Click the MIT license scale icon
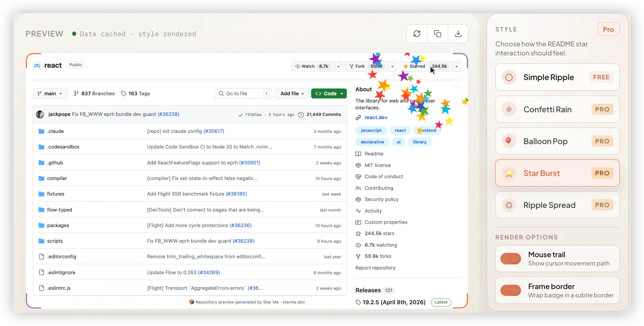The width and height of the screenshot is (644, 326). (x=358, y=165)
